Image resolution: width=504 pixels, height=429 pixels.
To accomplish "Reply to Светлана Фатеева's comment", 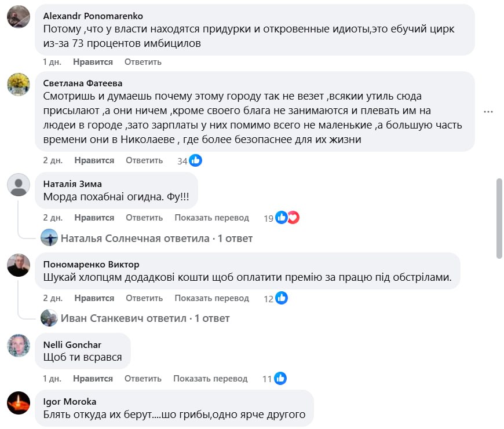I will click(x=144, y=160).
